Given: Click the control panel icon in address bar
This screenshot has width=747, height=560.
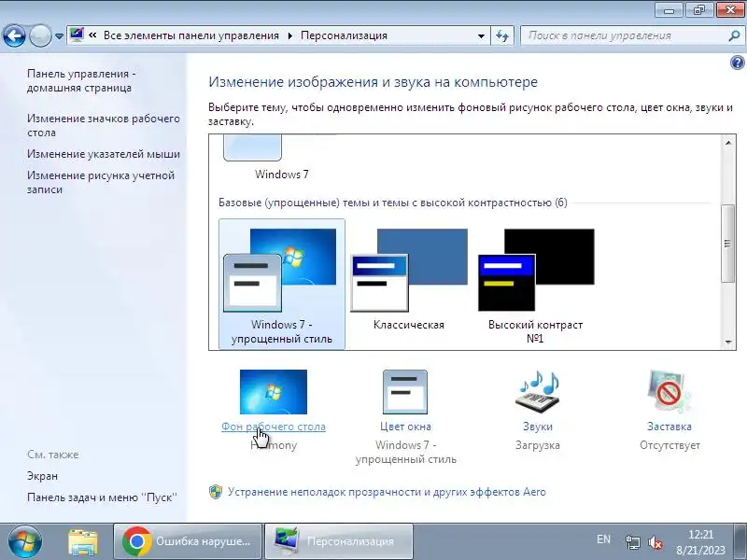Looking at the screenshot, I should tap(77, 35).
